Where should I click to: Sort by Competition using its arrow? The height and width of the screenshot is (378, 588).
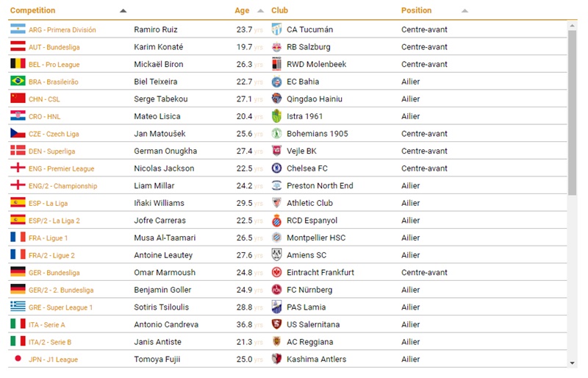point(123,11)
